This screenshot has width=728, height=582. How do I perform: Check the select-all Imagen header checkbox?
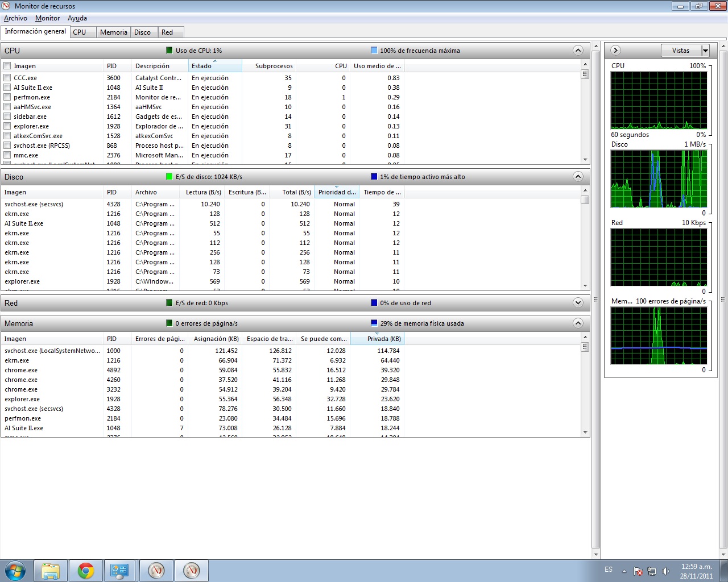tap(7, 66)
